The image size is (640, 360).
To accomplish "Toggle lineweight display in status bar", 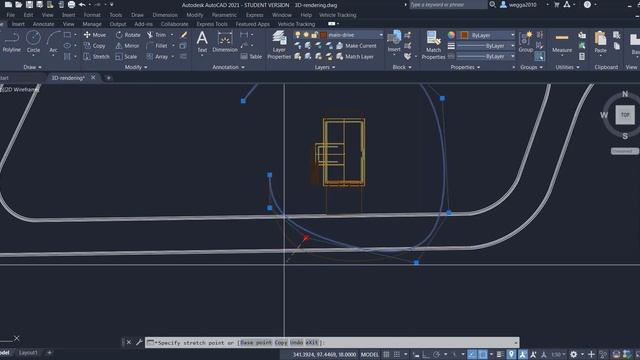I will coord(500,354).
